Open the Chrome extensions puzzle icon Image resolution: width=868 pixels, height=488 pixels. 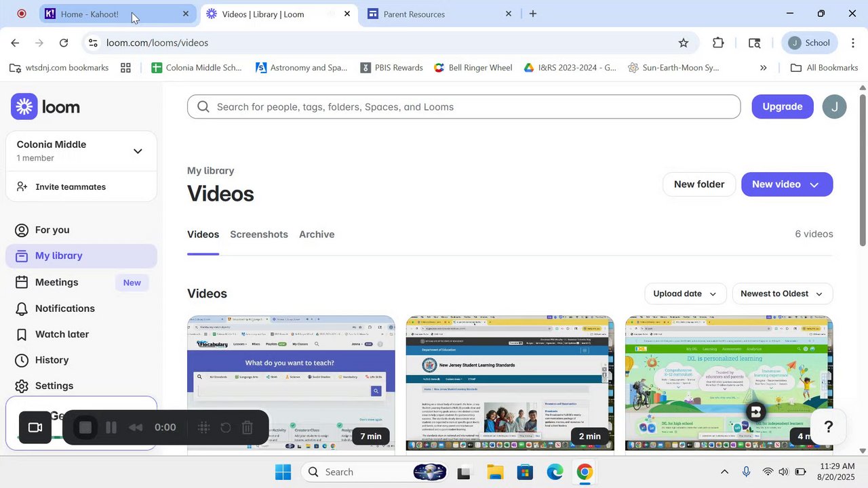tap(718, 43)
